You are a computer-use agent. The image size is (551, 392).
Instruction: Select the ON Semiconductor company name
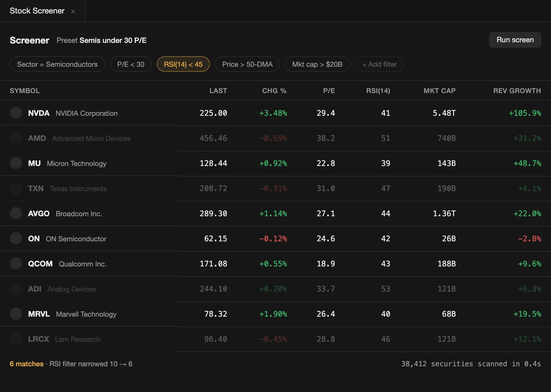pyautogui.click(x=76, y=239)
